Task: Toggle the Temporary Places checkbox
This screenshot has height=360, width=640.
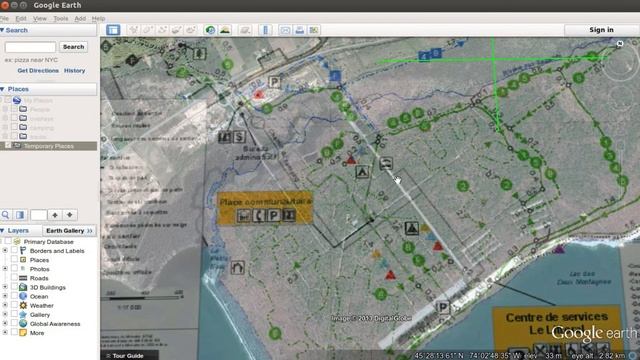Action: pos(8,146)
